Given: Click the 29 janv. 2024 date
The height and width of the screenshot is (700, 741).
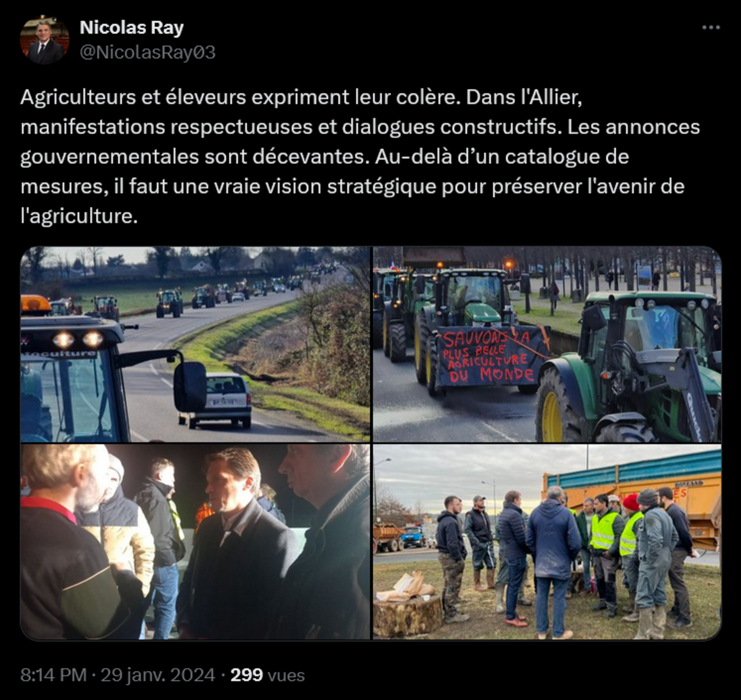Looking at the screenshot, I should 158,675.
